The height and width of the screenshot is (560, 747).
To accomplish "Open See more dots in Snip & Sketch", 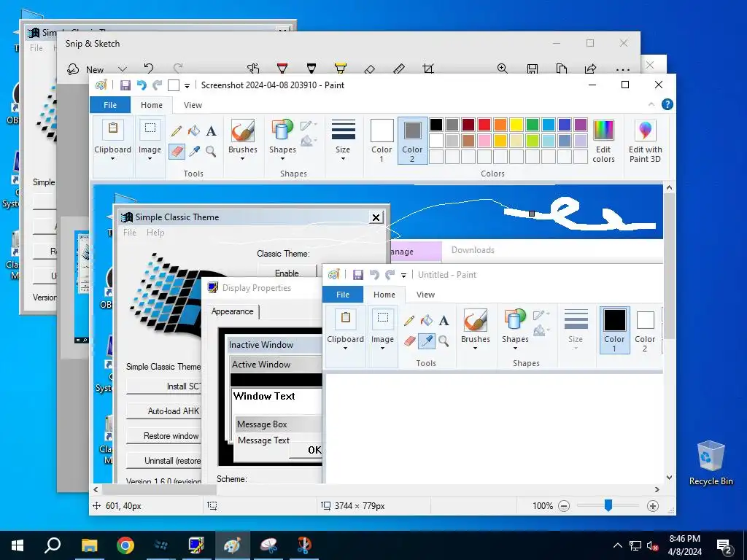I will [x=623, y=70].
